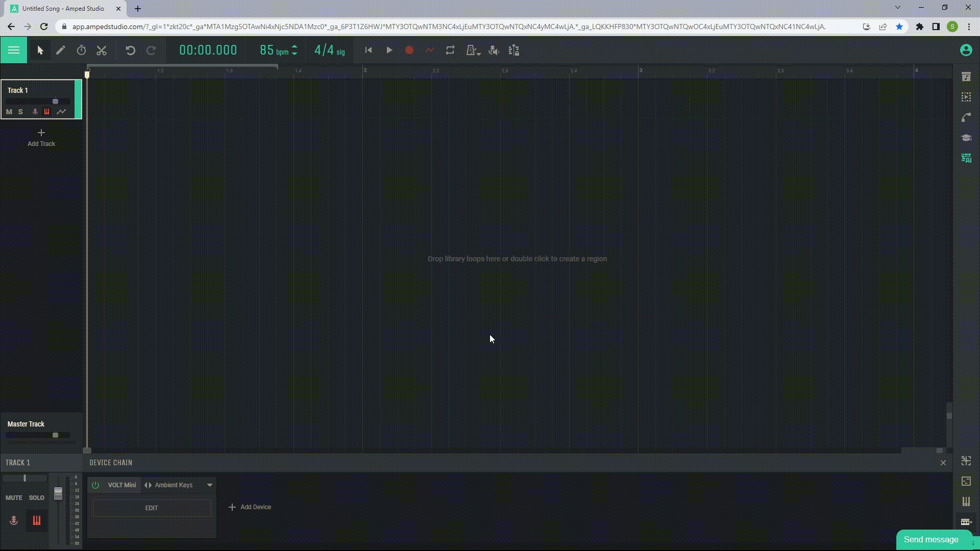Toggle power on VOLT Mini device
Screen dimensions: 980x551
(x=95, y=485)
